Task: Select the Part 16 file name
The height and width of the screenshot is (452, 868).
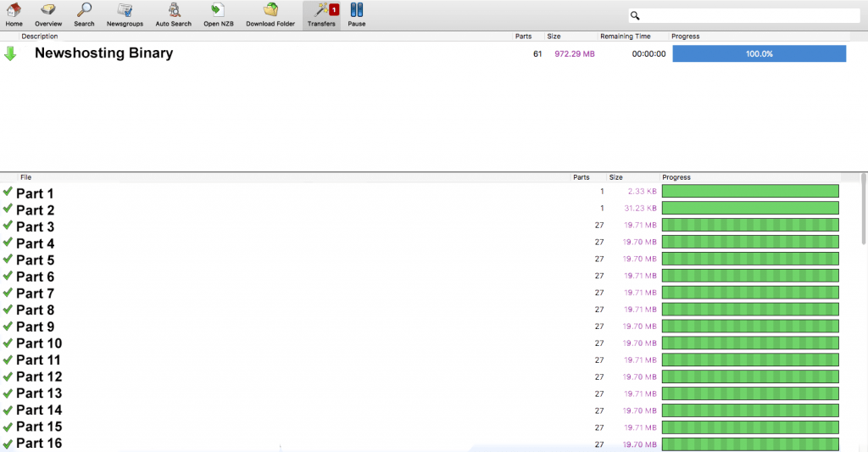Action: [x=39, y=443]
